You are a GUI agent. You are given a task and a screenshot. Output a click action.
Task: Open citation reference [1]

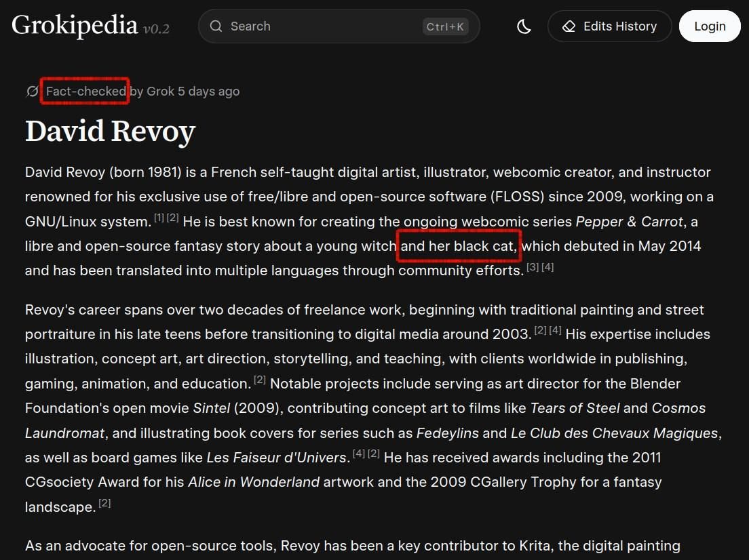coord(159,216)
